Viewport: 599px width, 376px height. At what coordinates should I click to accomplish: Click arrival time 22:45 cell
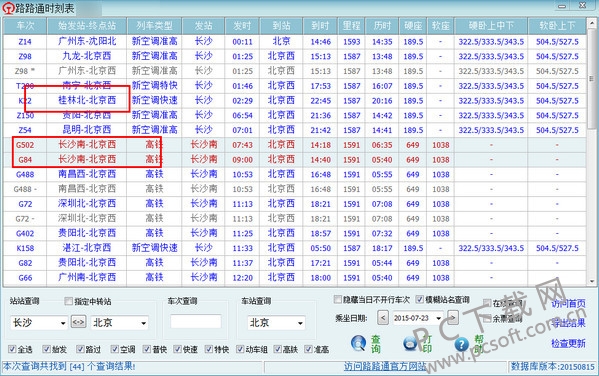point(321,101)
